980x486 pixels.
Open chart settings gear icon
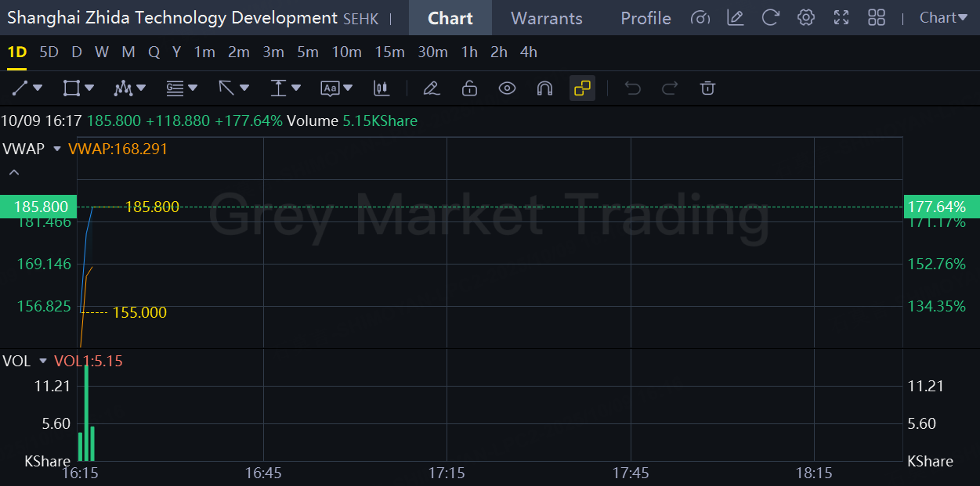coord(806,17)
